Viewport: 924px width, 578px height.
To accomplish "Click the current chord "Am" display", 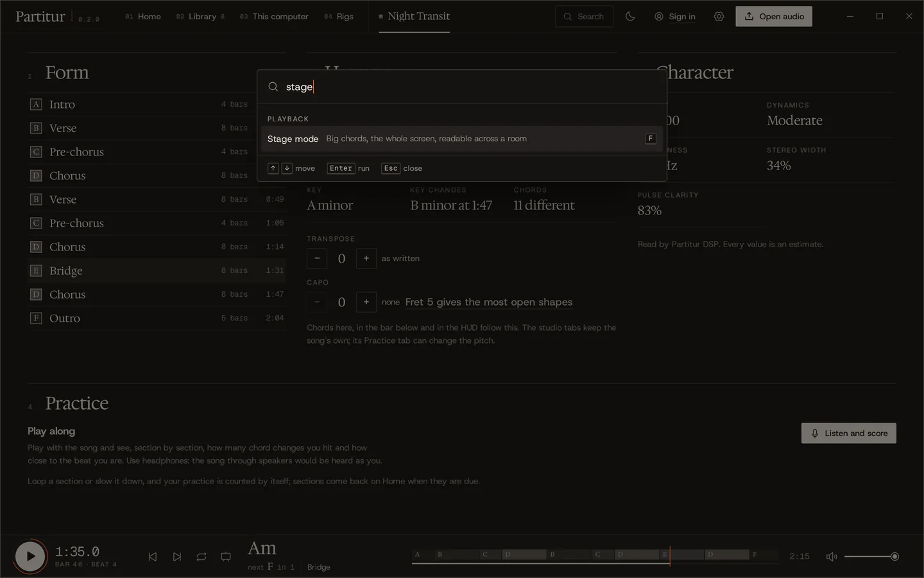I will coord(262,548).
